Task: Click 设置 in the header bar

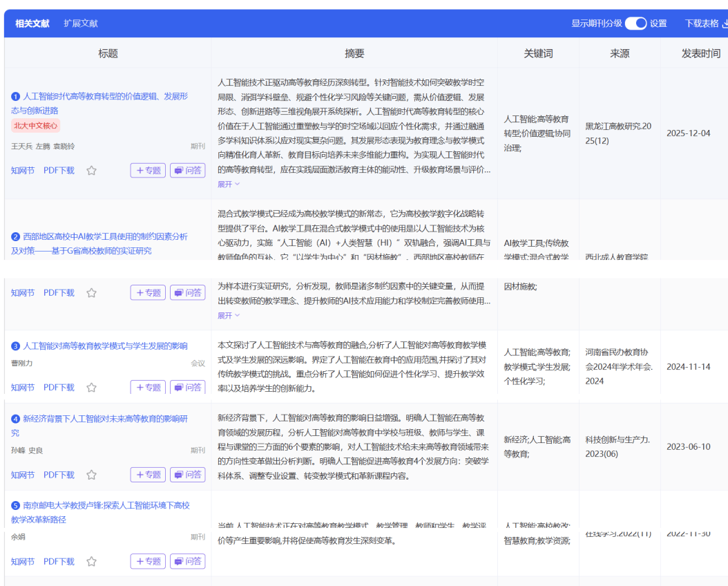Action: pos(658,23)
